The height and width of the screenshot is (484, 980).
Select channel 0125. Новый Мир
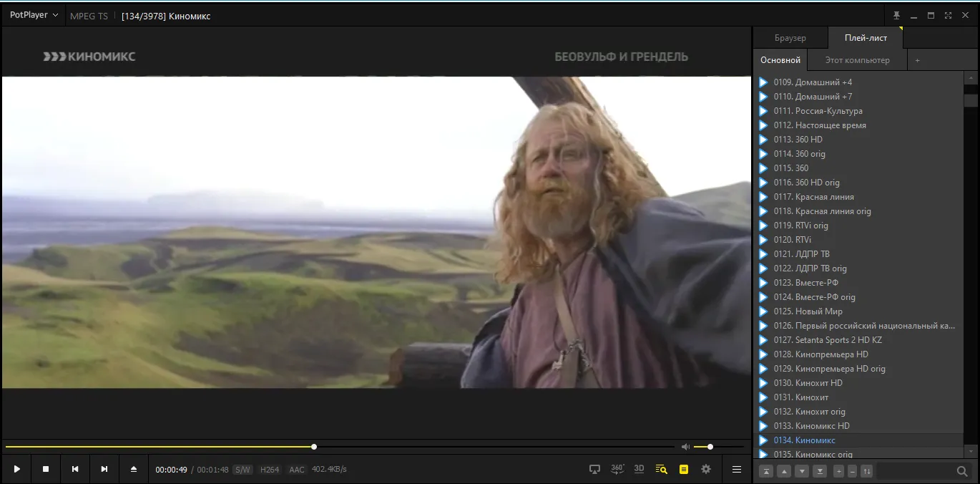pyautogui.click(x=859, y=311)
